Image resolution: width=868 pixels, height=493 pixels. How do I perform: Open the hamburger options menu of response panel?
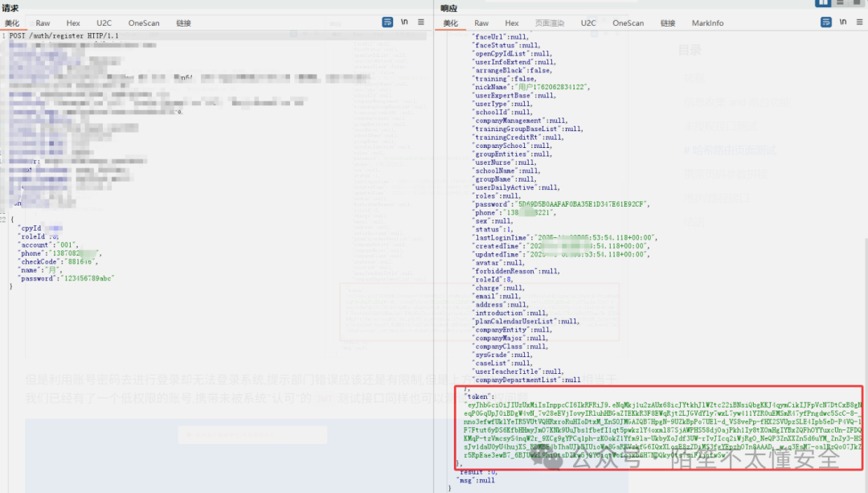click(x=860, y=23)
